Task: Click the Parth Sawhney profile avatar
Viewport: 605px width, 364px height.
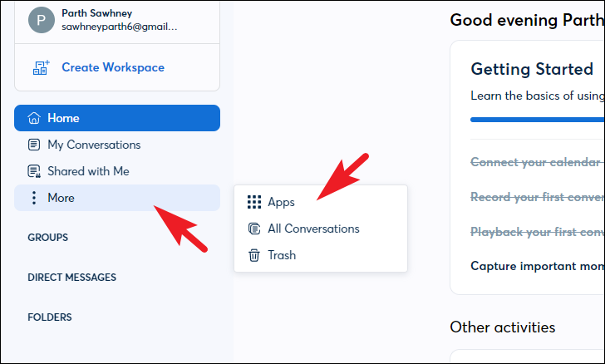Action: click(42, 20)
